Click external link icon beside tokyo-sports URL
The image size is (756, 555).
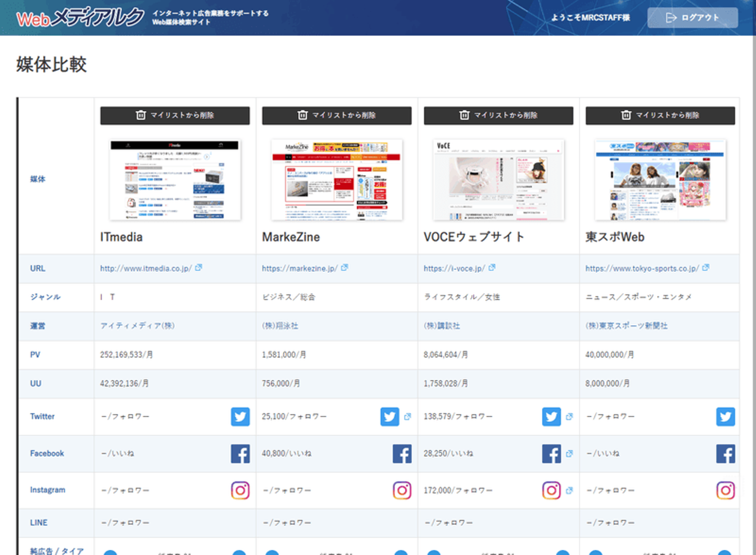[706, 268]
